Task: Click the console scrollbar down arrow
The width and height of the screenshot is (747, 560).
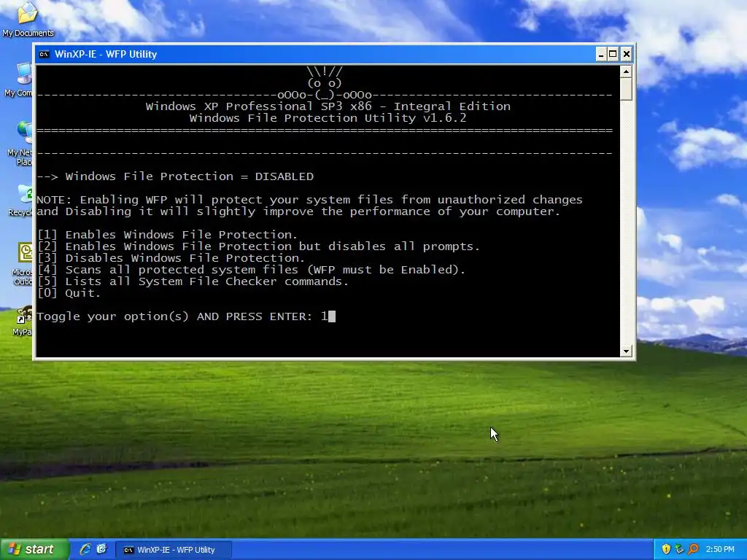Action: pyautogui.click(x=626, y=351)
